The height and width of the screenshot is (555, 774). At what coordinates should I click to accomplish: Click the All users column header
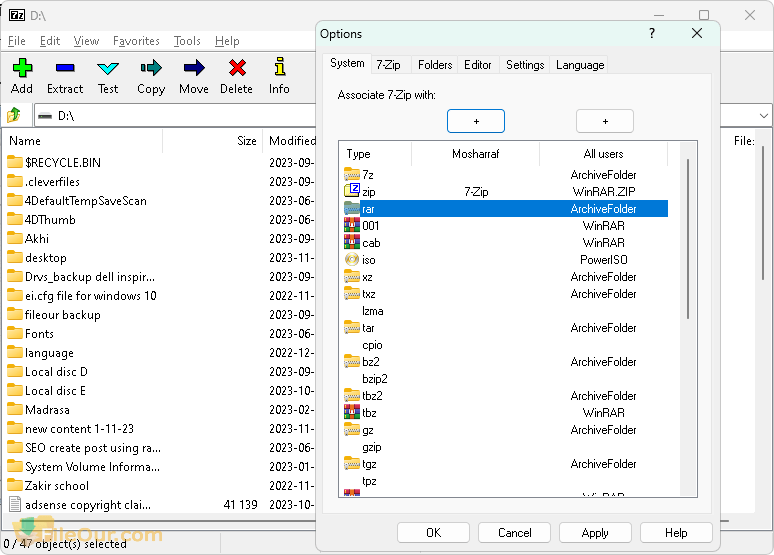603,154
